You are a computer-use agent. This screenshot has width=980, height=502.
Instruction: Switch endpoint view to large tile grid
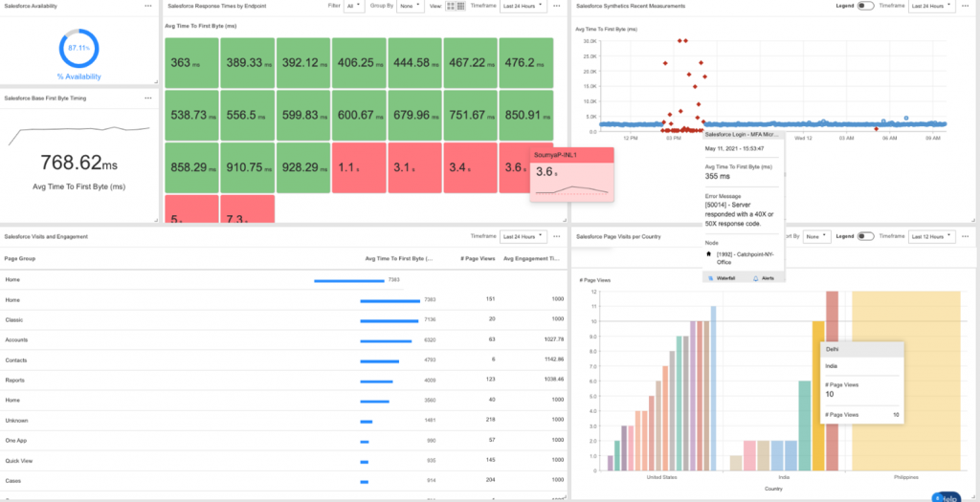[x=450, y=6]
